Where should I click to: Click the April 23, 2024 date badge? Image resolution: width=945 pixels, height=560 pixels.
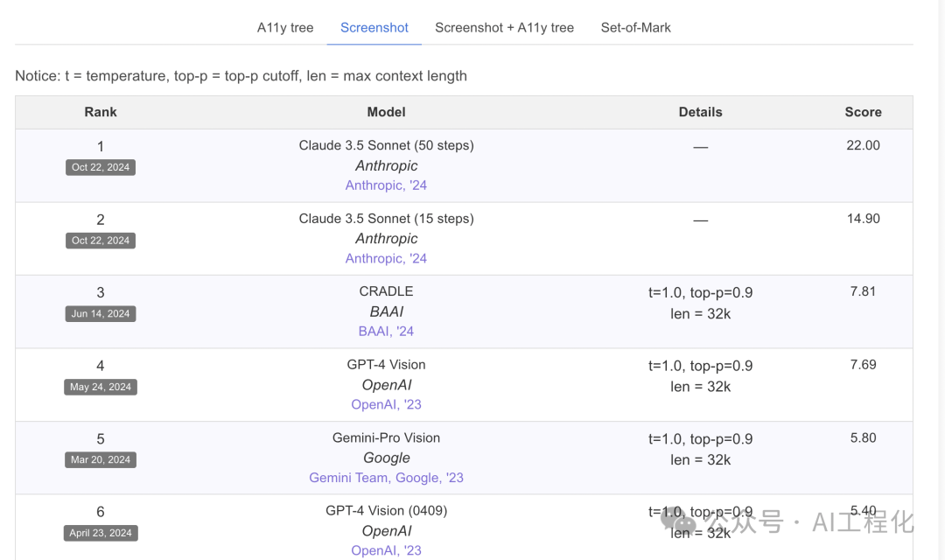(101, 533)
